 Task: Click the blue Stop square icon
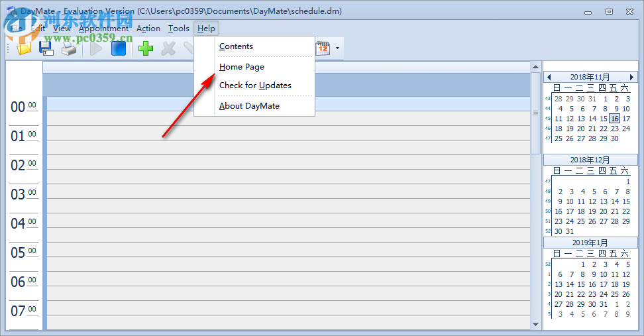click(119, 48)
